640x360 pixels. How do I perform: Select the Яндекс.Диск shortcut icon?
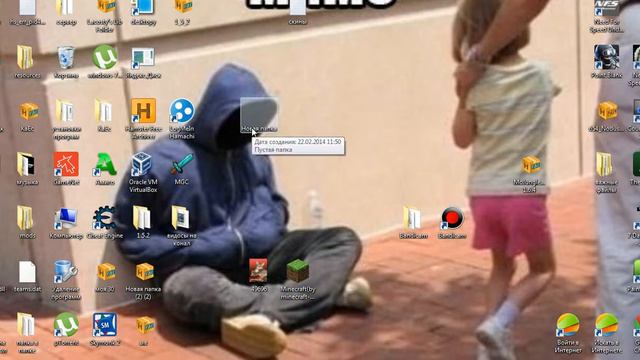[143, 61]
